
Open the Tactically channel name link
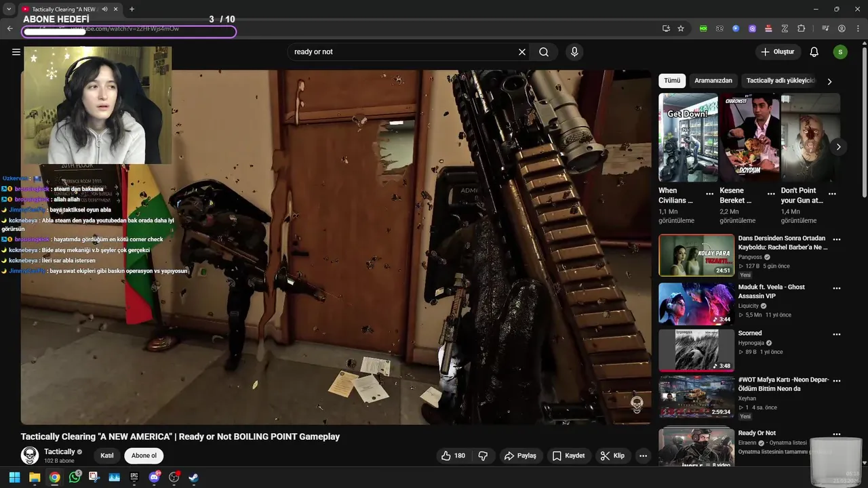60,451
